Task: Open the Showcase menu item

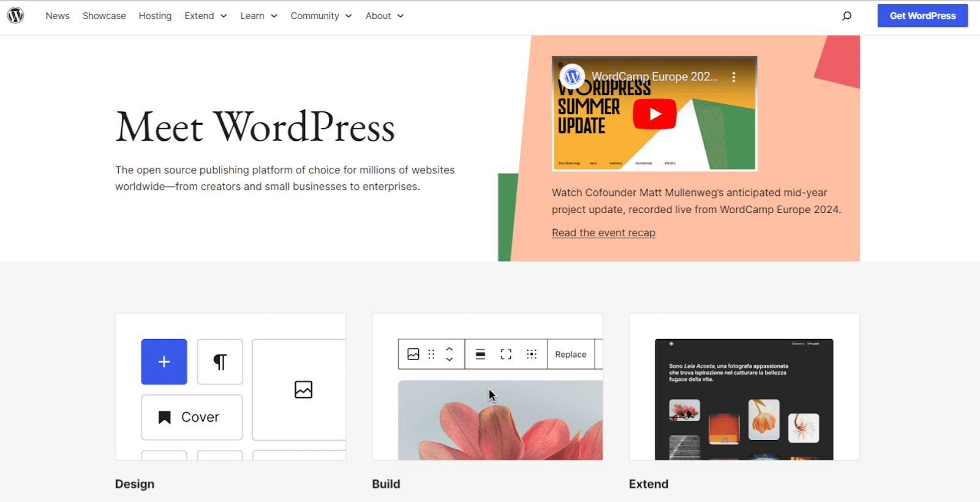Action: pyautogui.click(x=104, y=16)
